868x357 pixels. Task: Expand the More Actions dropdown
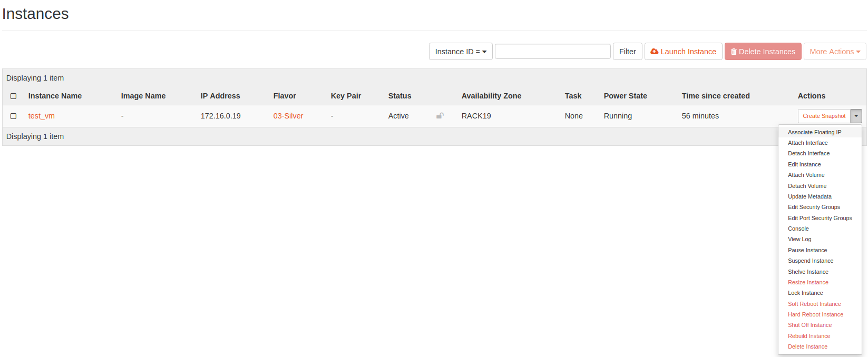[834, 52]
